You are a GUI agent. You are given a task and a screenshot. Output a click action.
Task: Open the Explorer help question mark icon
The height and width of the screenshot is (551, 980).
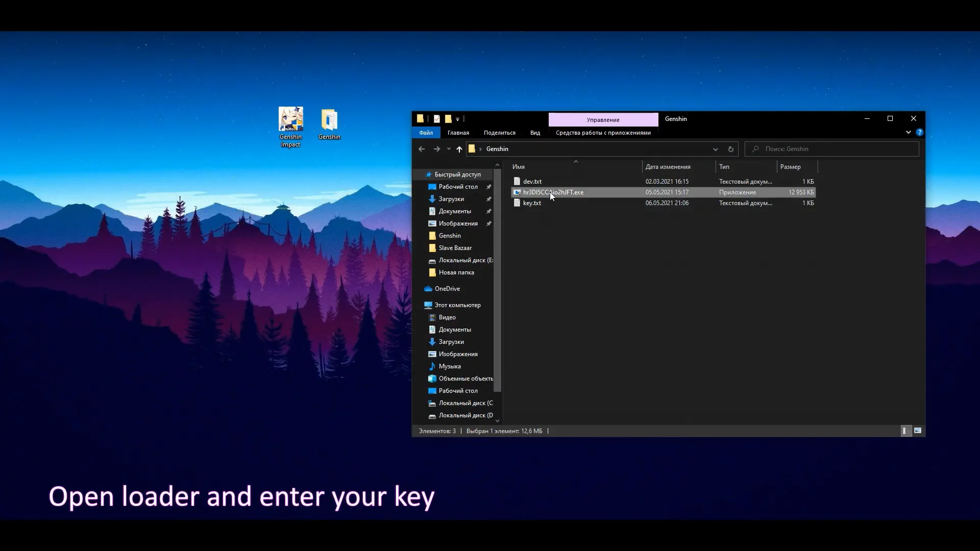pyautogui.click(x=919, y=132)
